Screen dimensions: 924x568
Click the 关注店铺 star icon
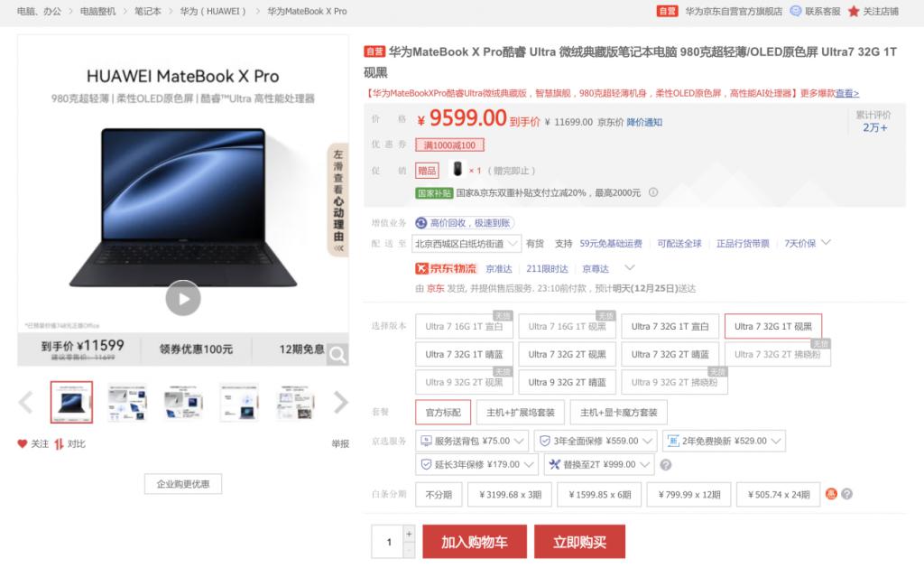tap(854, 11)
